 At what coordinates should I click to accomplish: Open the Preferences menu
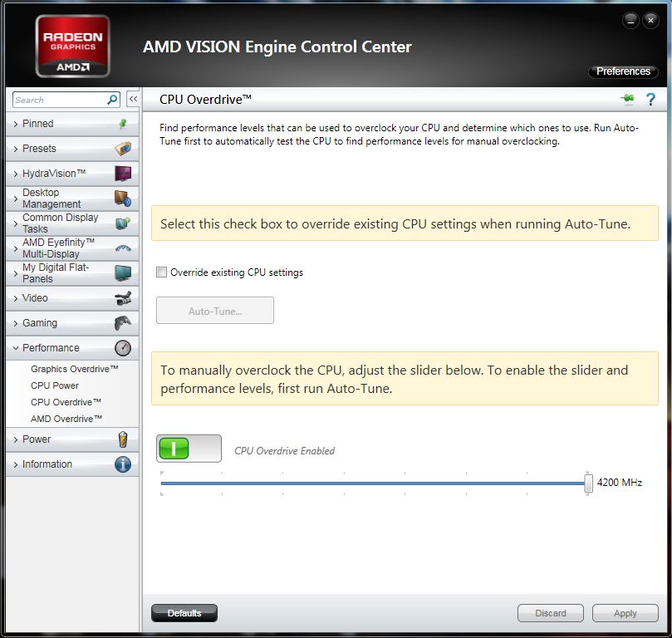coord(623,71)
